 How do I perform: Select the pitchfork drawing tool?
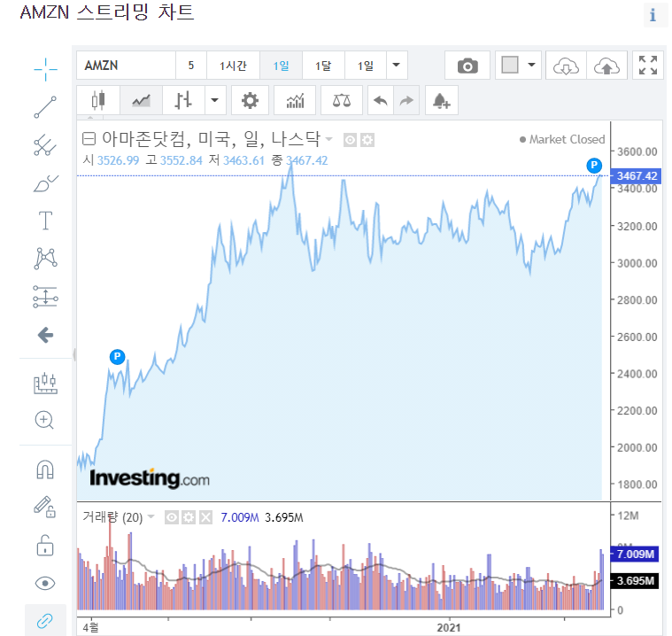[45, 145]
